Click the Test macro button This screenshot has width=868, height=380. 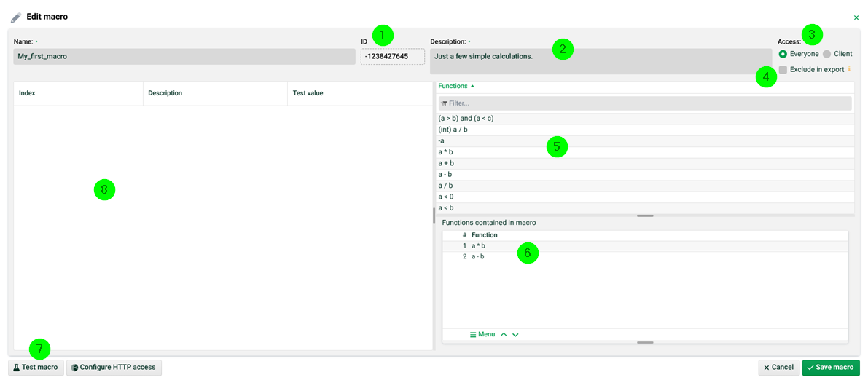(x=36, y=368)
